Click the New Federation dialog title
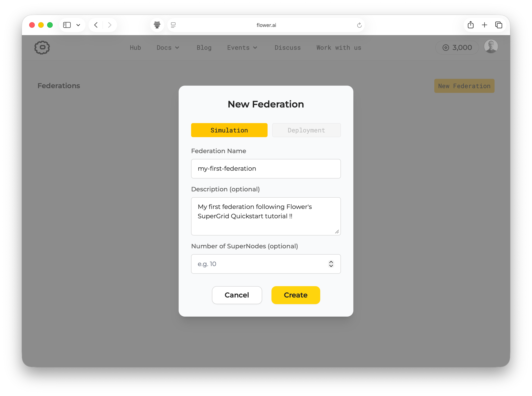 (266, 104)
